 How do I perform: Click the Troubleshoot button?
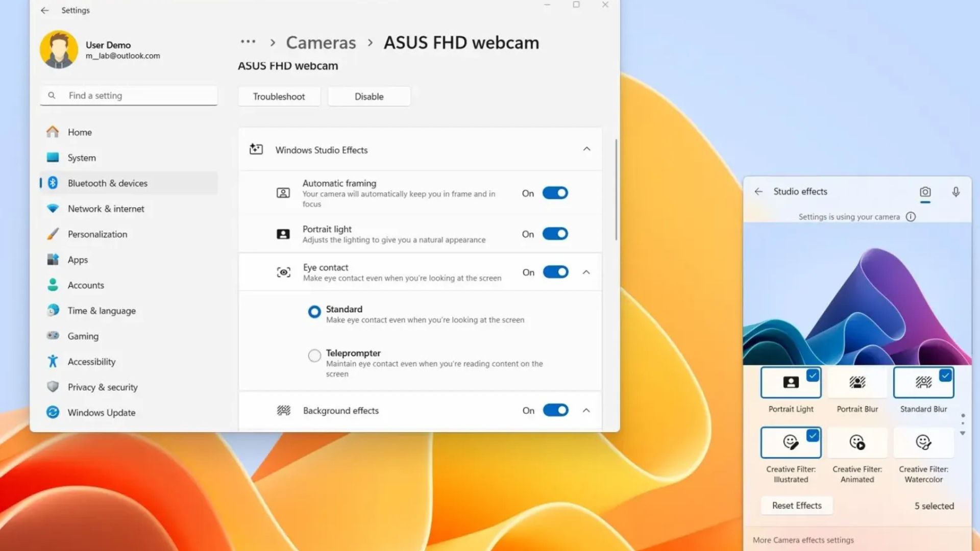click(279, 96)
